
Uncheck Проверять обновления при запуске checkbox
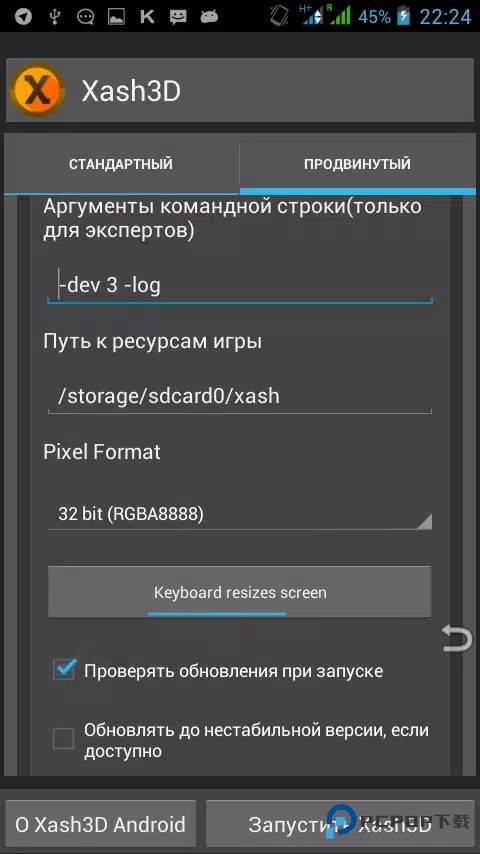(x=64, y=670)
